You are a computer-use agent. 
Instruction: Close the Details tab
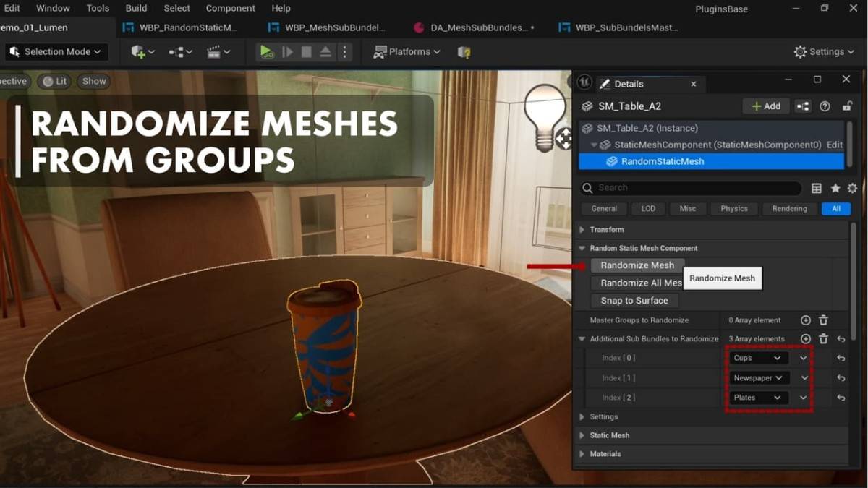[693, 84]
